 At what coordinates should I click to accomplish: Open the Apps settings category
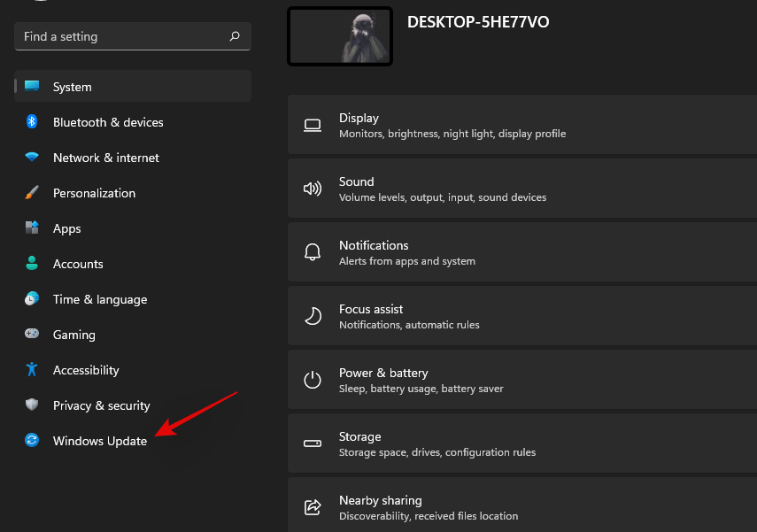click(x=67, y=228)
